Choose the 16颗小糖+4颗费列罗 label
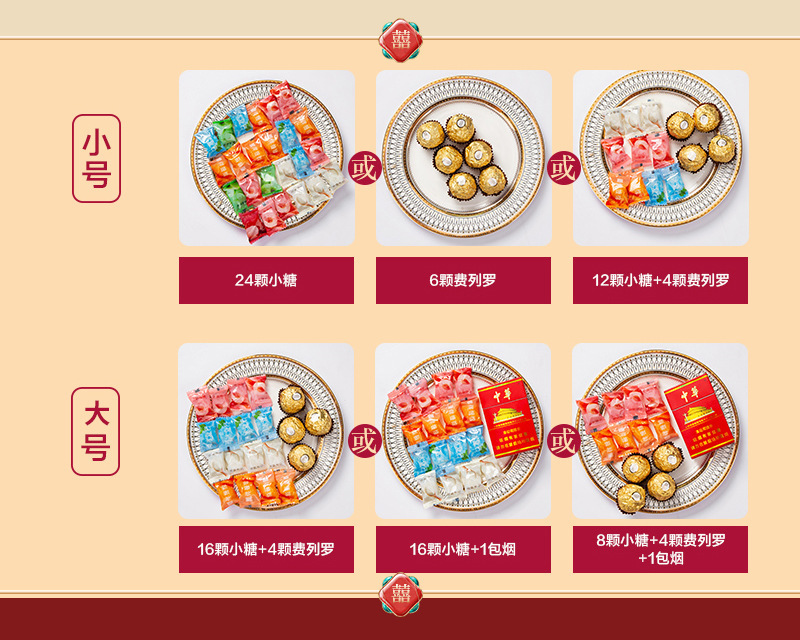 click(x=266, y=549)
